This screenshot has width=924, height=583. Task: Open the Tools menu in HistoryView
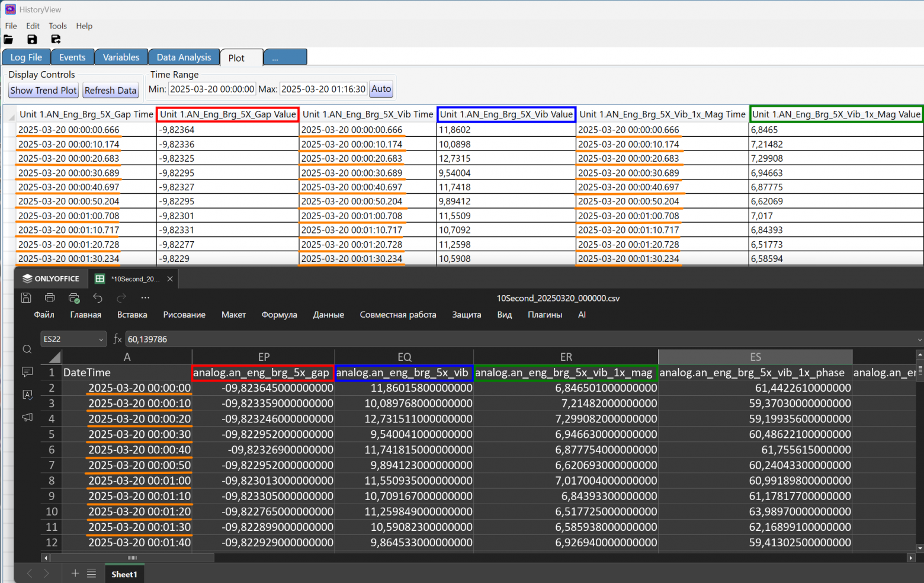coord(58,26)
